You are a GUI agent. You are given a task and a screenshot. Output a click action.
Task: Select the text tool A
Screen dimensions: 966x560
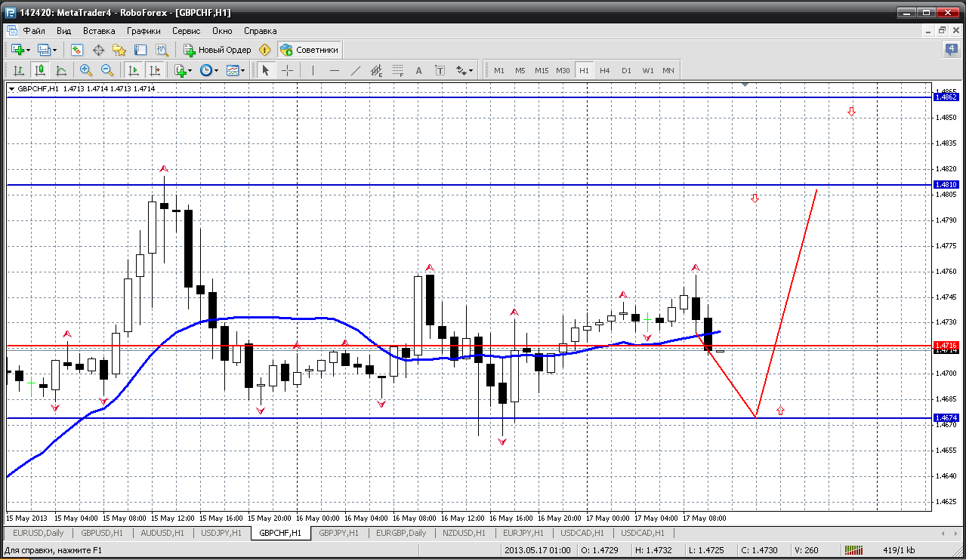419,70
